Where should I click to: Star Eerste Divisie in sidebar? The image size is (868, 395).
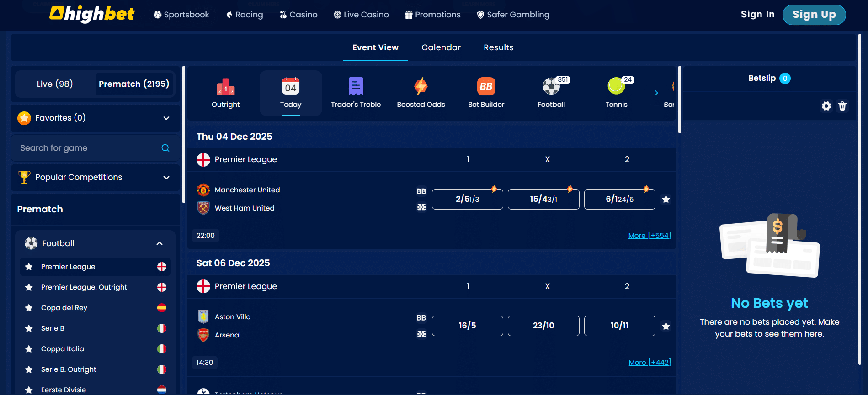coord(29,390)
